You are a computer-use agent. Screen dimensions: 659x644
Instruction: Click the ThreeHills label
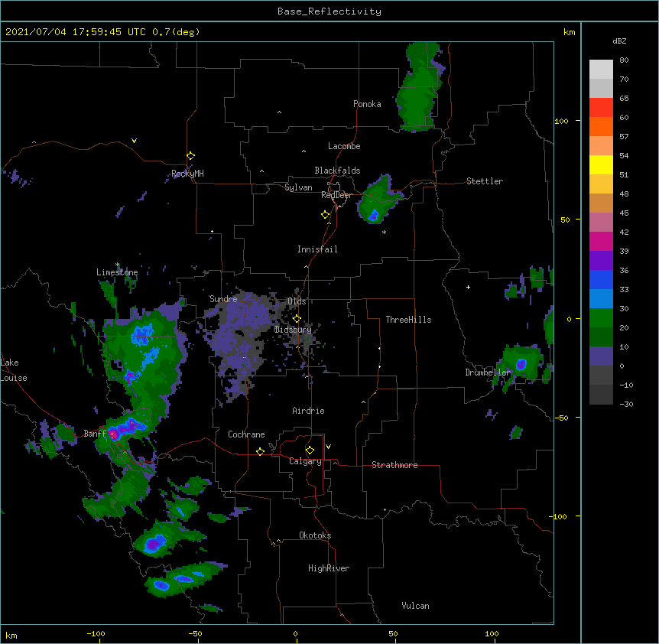point(408,320)
